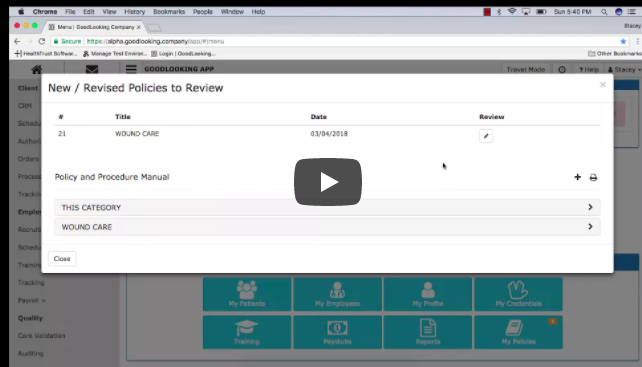642x367 pixels.
Task: Click the pencil review icon for WOUND CARE
Action: tap(486, 136)
